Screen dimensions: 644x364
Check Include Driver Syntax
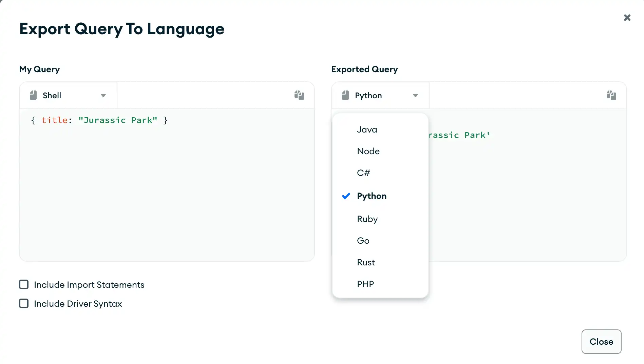24,303
